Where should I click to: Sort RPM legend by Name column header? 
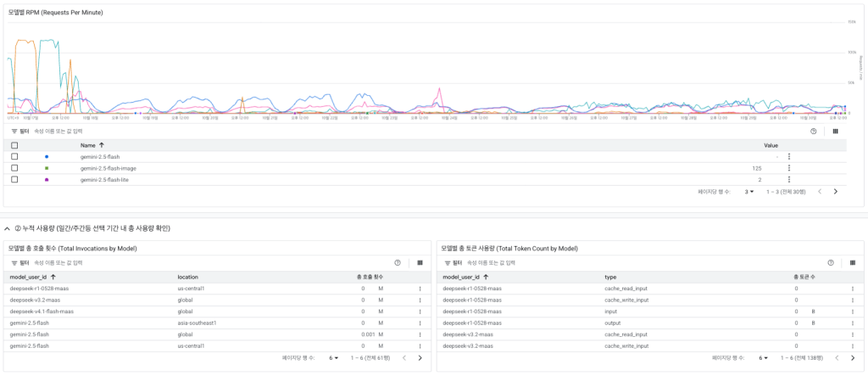(x=88, y=145)
